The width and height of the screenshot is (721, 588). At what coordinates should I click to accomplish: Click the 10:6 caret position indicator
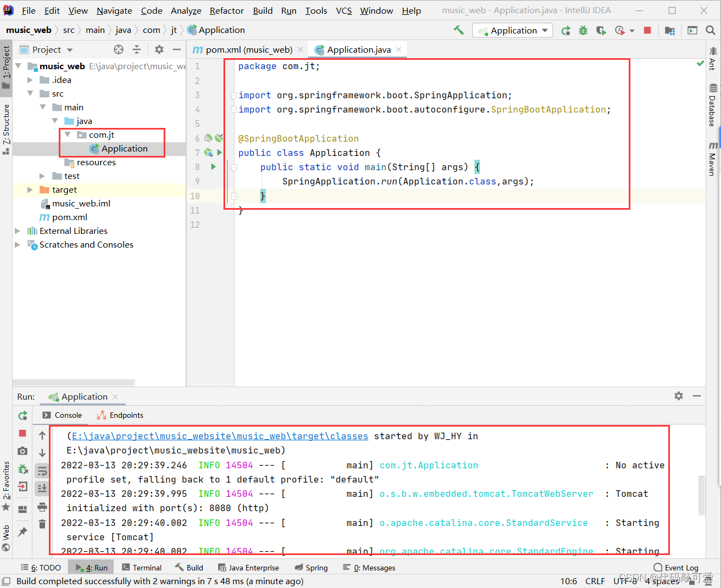568,581
